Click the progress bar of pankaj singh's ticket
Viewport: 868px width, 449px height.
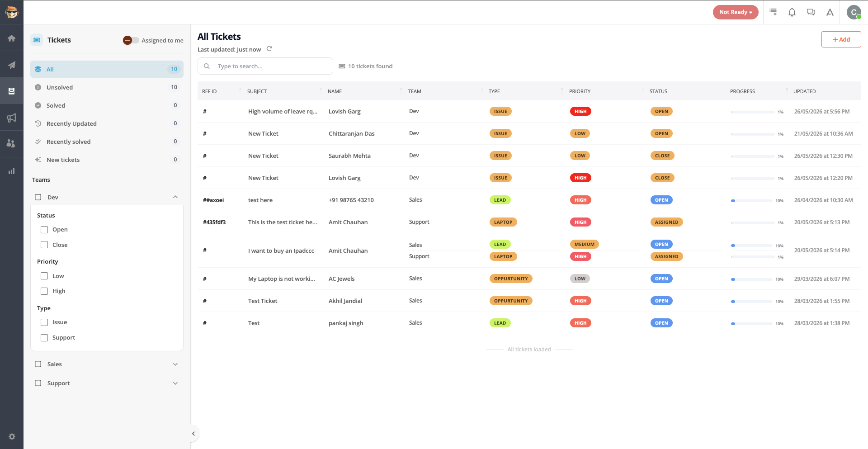coord(751,324)
